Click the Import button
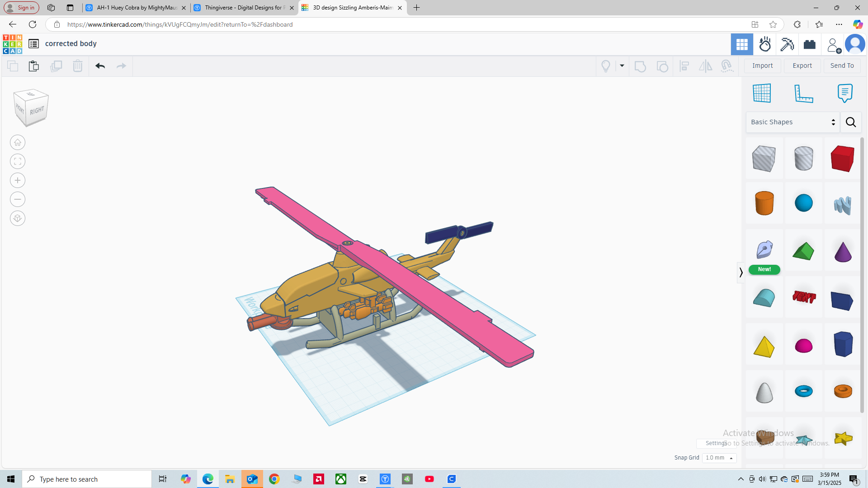868x488 pixels. (763, 66)
